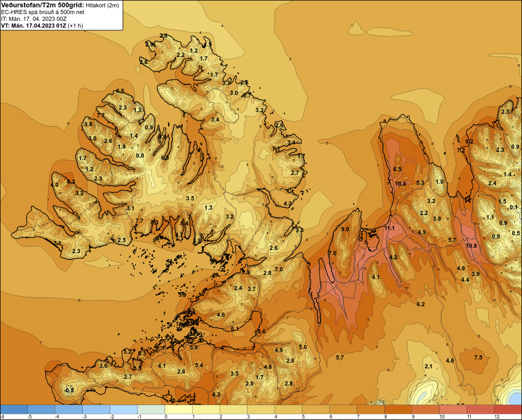Click the 5.4 temperature value
The width and height of the screenshot is (522, 420).
(x=199, y=365)
